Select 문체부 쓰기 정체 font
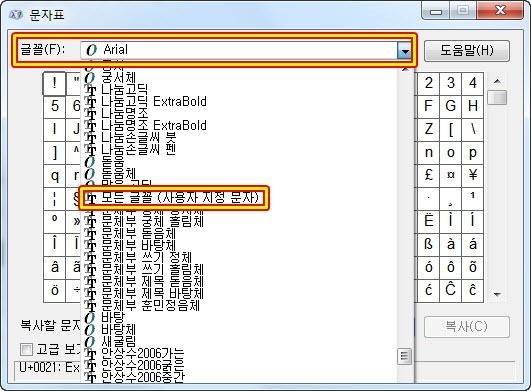 click(147, 257)
